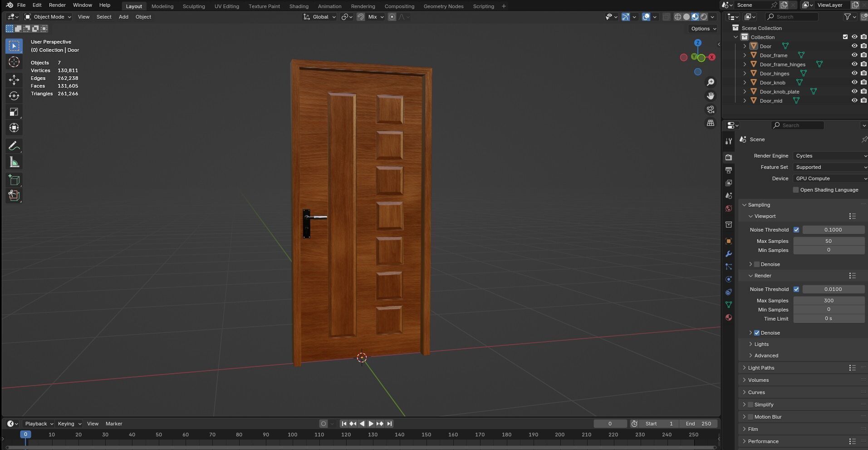The image size is (868, 450).
Task: Toggle Viewport Noise Threshold checkbox
Action: click(796, 230)
